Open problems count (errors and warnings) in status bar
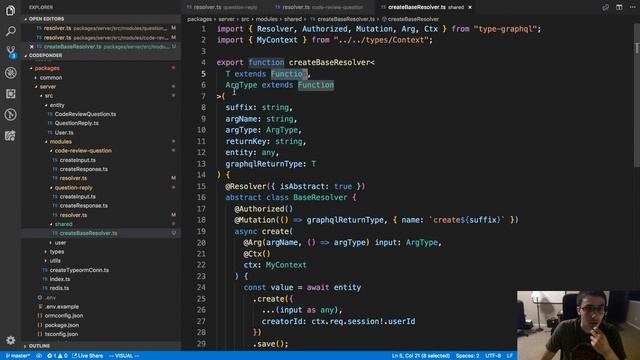Image resolution: width=640 pixels, height=360 pixels. pos(57,356)
